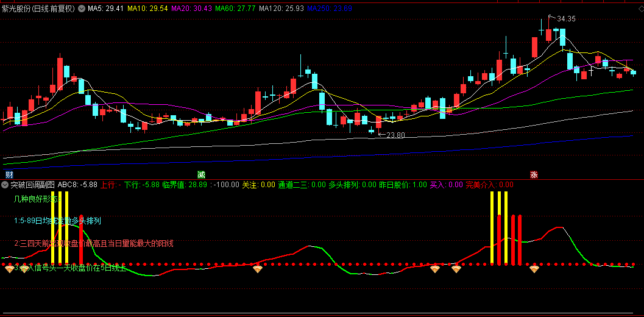Select the MA5: 29.41 indicator label
Image resolution: width=644 pixels, height=317 pixels.
tap(106, 9)
